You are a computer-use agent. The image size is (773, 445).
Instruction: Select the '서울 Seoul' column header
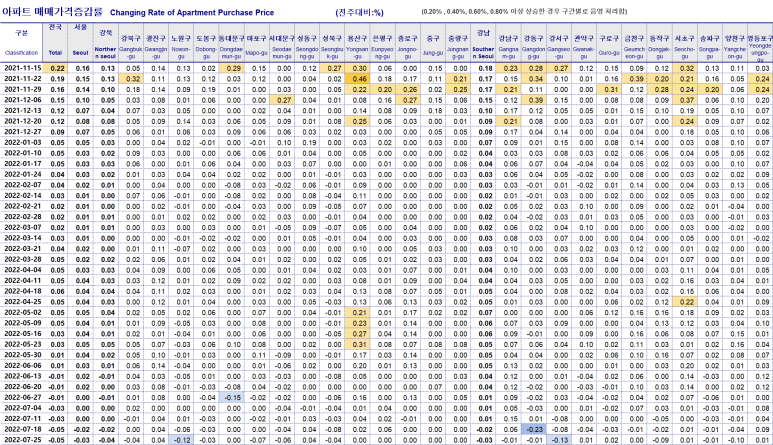(x=81, y=43)
